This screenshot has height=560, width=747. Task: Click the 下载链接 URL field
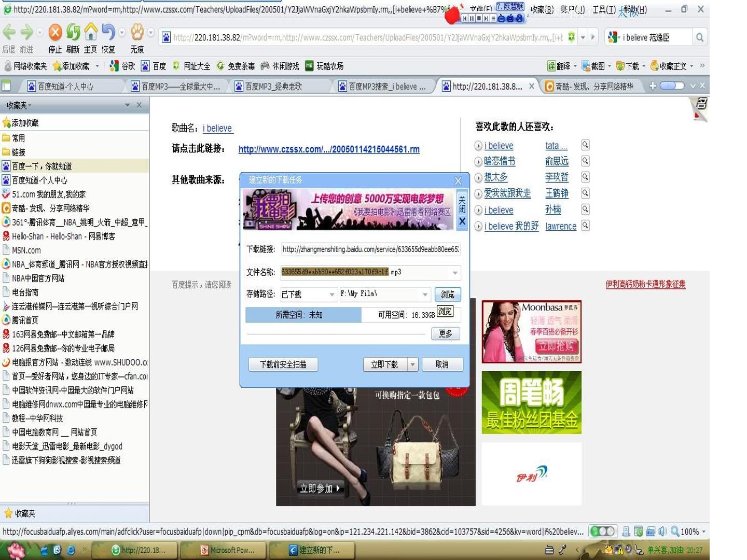tap(370, 249)
